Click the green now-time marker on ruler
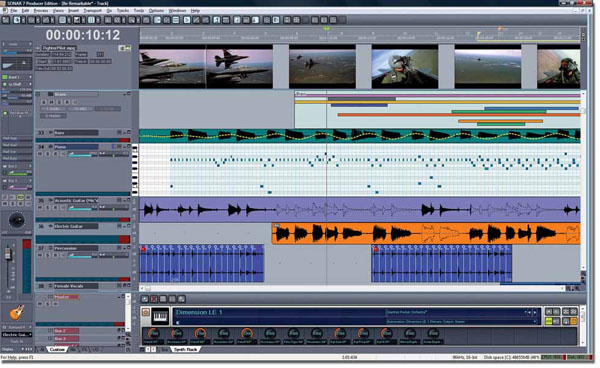 coord(326,29)
